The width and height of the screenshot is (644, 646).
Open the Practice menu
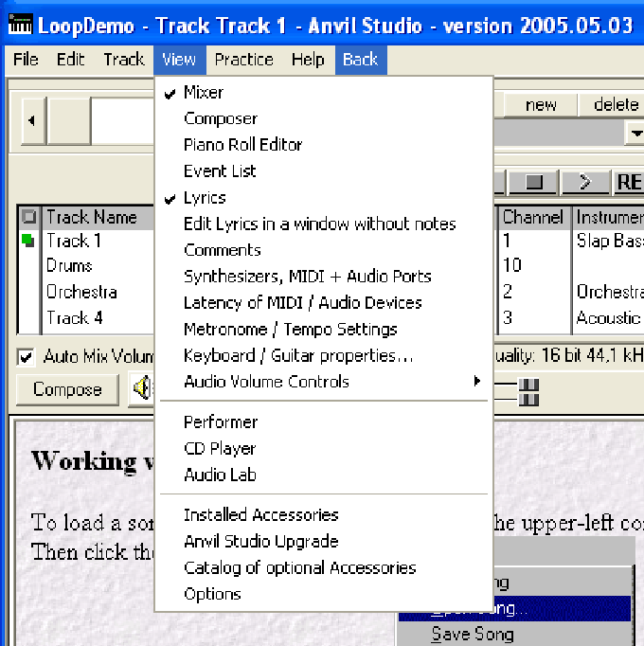click(x=244, y=60)
